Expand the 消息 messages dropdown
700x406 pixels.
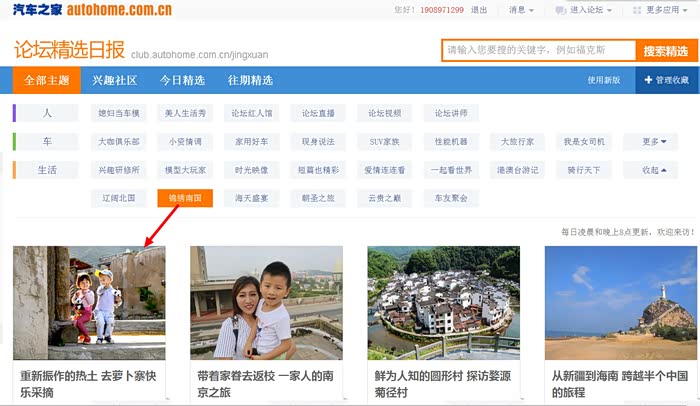[x=521, y=10]
